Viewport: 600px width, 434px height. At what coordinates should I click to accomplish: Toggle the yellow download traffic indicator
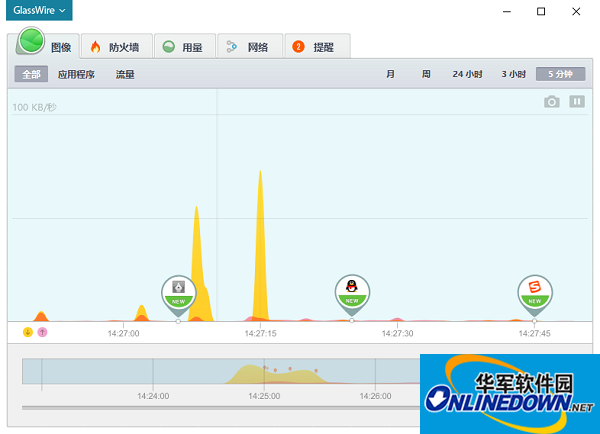tap(28, 332)
